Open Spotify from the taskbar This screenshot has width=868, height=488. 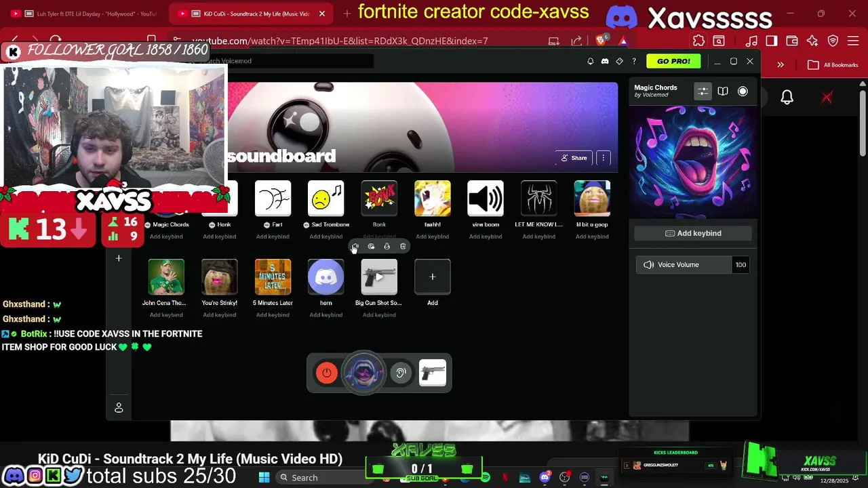tap(486, 478)
